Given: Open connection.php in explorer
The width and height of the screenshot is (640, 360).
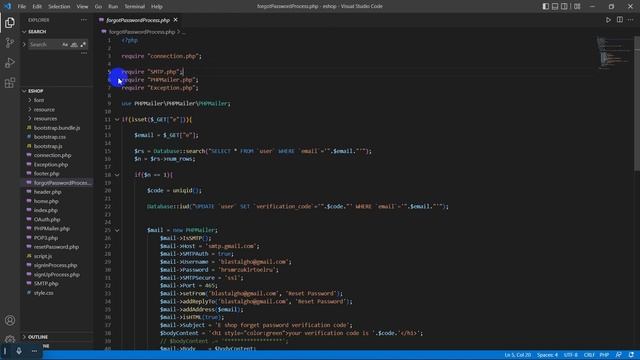Looking at the screenshot, I should click(52, 156).
